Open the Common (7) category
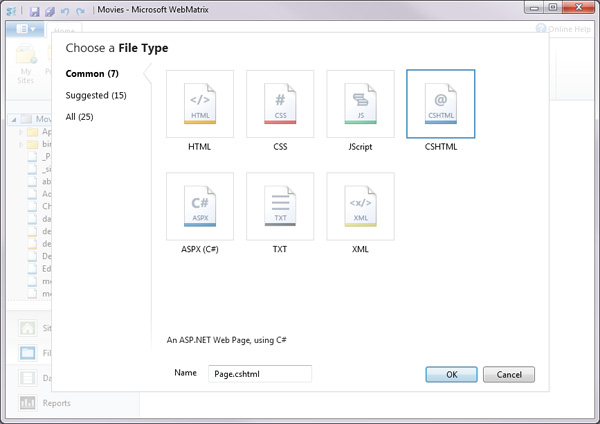The width and height of the screenshot is (600, 424). [92, 73]
